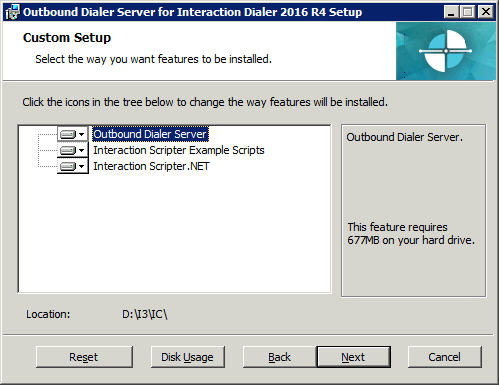Select the Interaction Scripter.NET feature

point(151,166)
